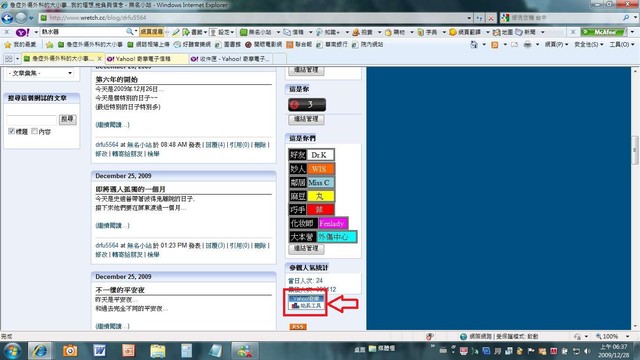The height and width of the screenshot is (360, 640).
Task: Click the Favorites star (我的最愛) button
Action: pyautogui.click(x=20, y=44)
